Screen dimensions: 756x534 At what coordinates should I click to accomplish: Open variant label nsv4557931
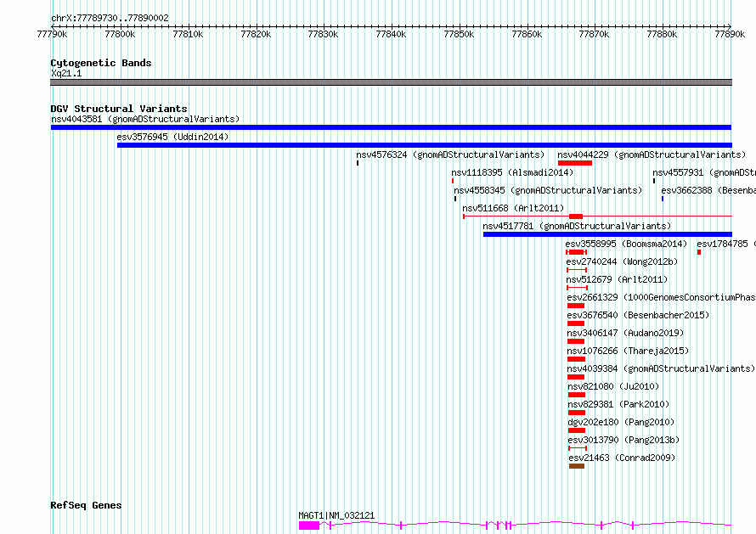tap(704, 172)
